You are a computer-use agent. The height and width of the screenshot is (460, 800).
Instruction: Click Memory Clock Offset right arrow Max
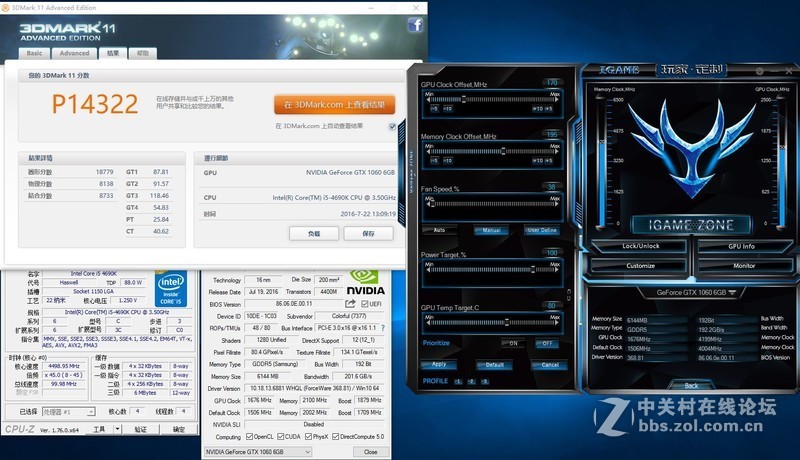point(557,151)
